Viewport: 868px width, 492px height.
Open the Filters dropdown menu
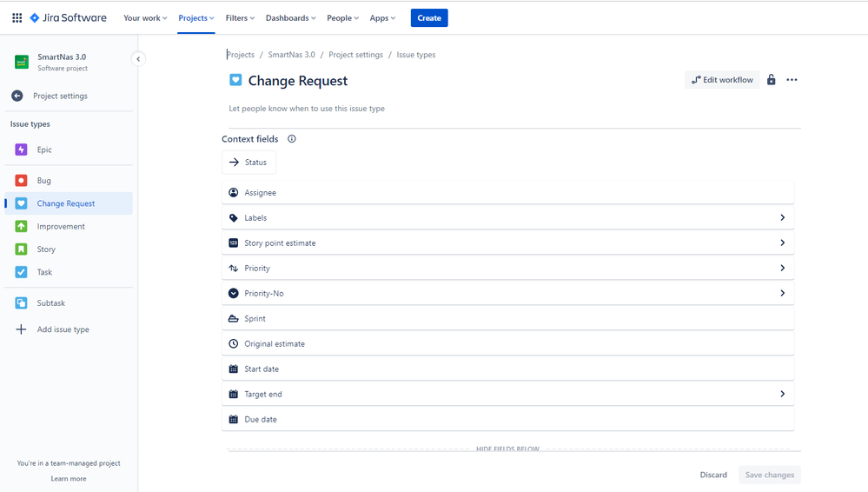pyautogui.click(x=240, y=17)
